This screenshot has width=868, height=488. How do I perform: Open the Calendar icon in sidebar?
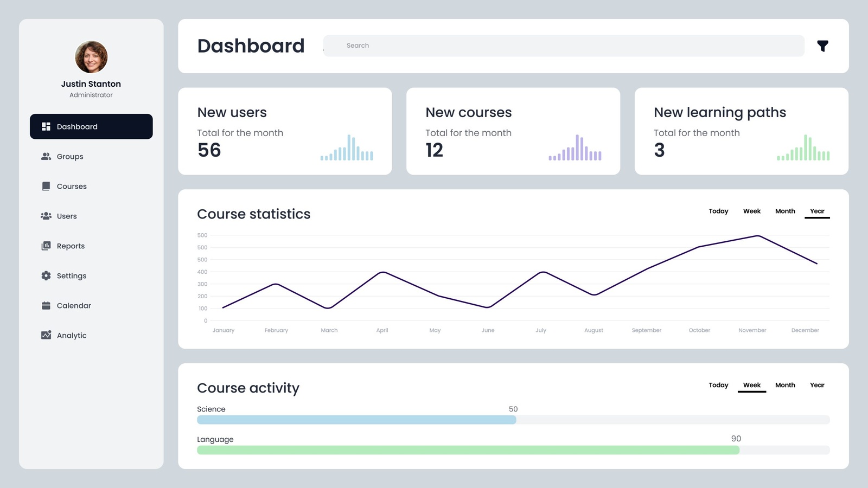click(46, 306)
